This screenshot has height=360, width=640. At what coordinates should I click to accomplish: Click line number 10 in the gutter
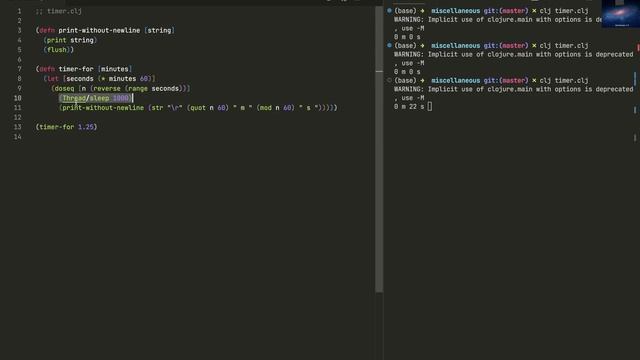tap(18, 98)
